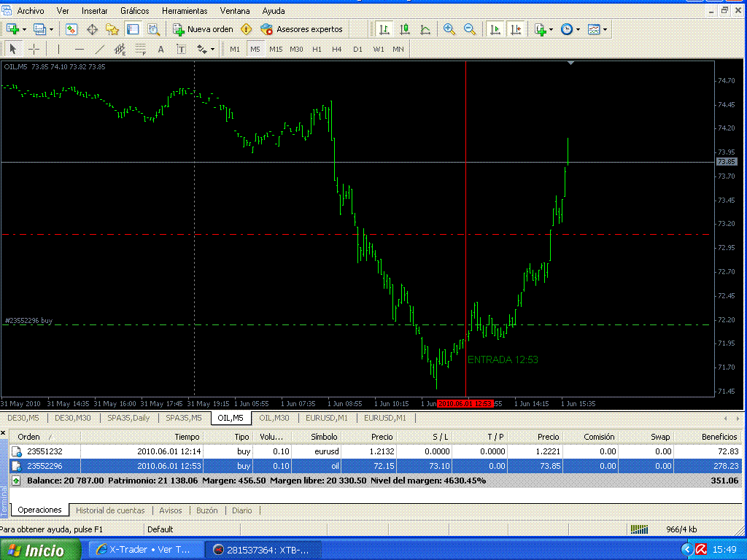Open the Navigator favorites folder icon
The image size is (747, 560).
pos(112,29)
